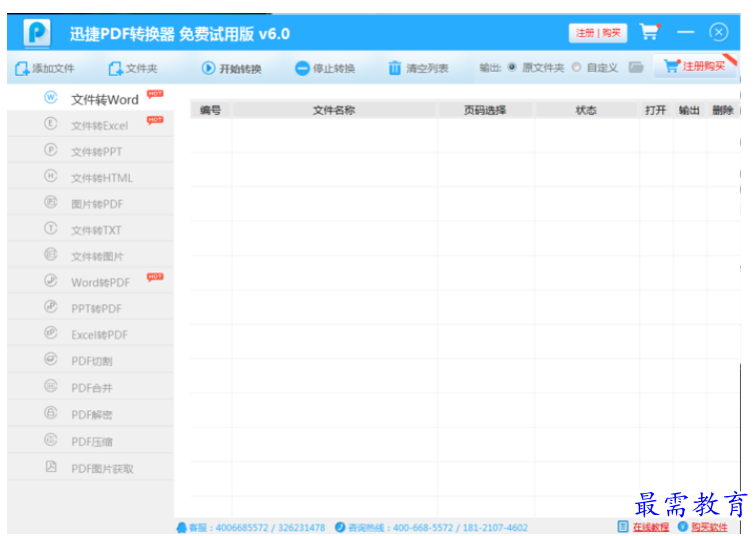Select the 原文件夹 output radio button
756x536 pixels.
(x=512, y=67)
